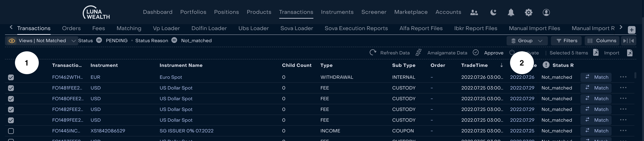Uncheck the FO1489FEE row checkbox
The image size is (644, 141).
pyautogui.click(x=11, y=120)
